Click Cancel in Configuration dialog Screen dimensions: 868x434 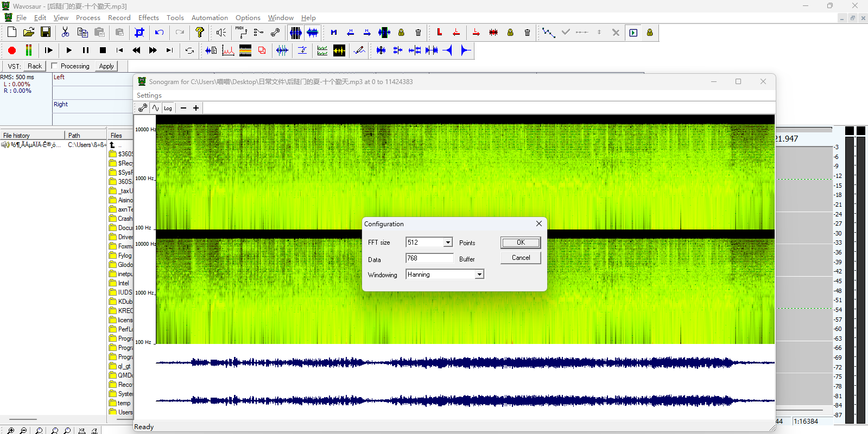coord(520,258)
